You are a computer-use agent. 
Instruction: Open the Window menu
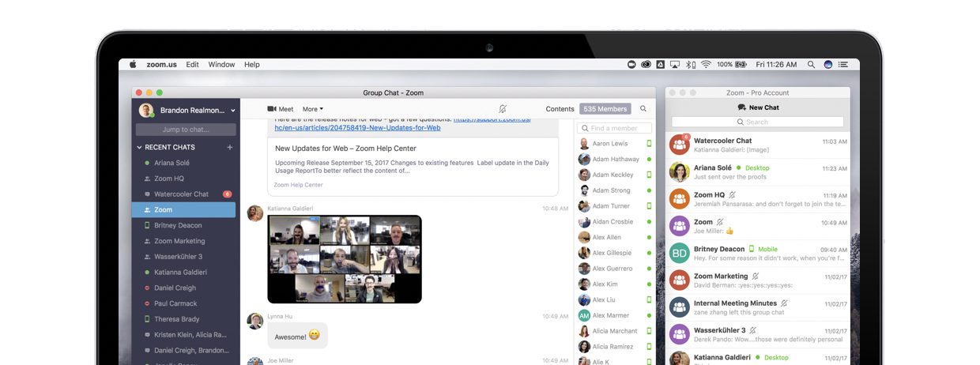221,65
